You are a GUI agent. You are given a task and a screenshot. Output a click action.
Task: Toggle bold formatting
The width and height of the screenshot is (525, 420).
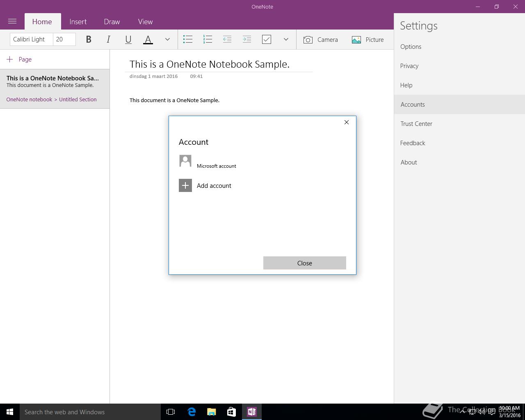pos(88,39)
